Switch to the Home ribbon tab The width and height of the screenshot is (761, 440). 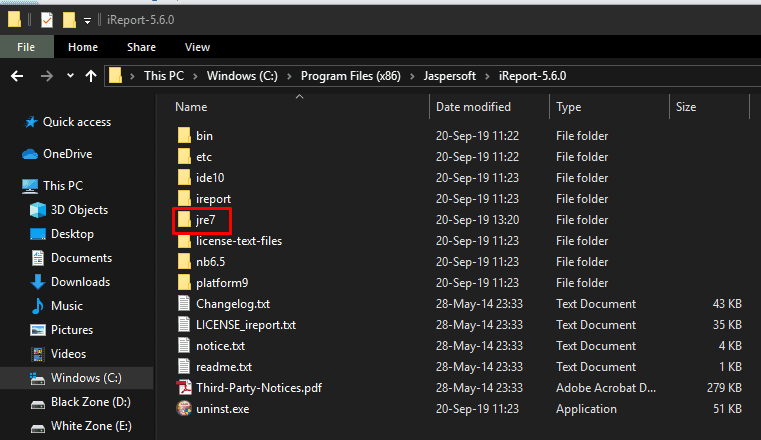click(83, 47)
